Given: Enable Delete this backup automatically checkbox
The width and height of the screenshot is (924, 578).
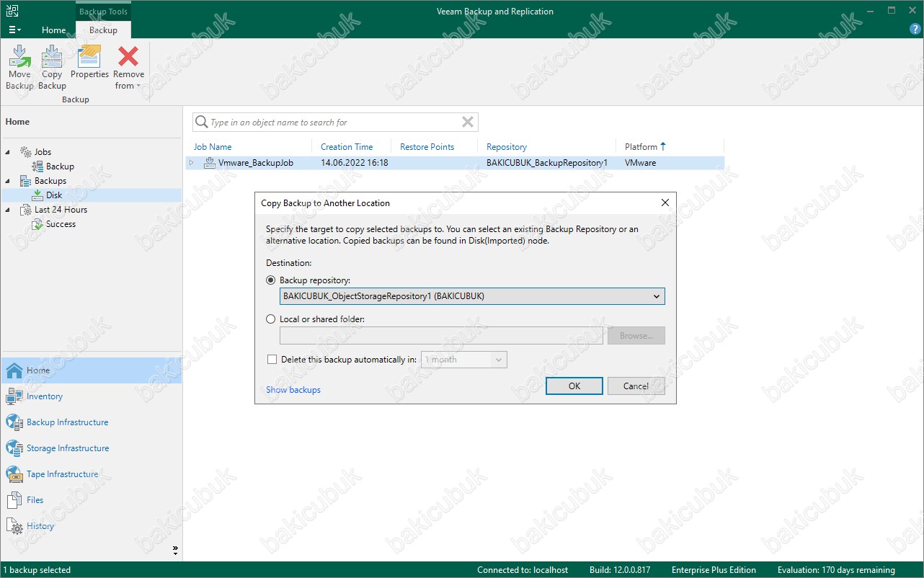Looking at the screenshot, I should (272, 360).
